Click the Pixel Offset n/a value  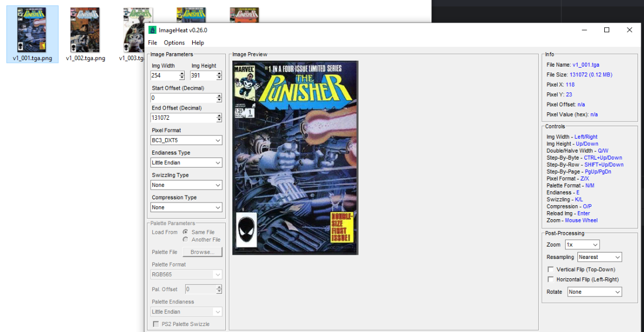pyautogui.click(x=582, y=105)
